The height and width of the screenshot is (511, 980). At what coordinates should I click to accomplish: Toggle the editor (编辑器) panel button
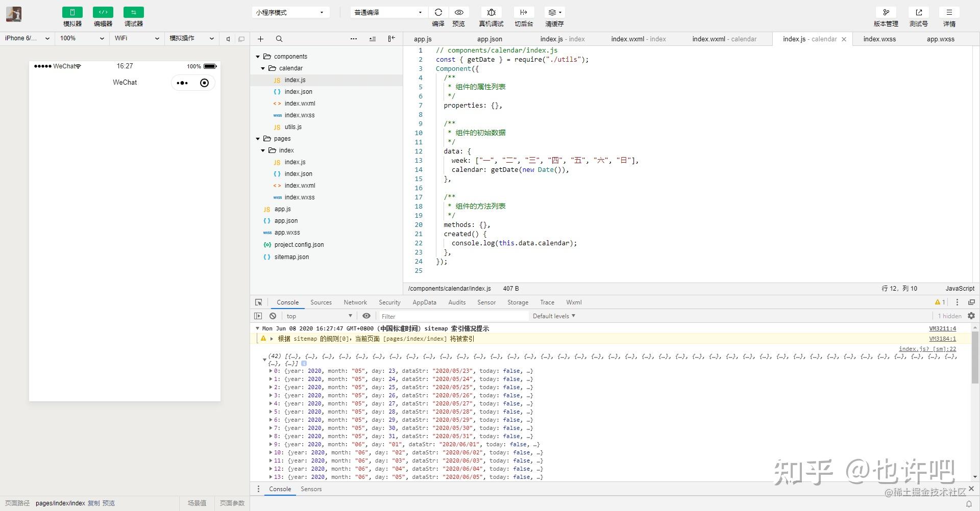[103, 12]
